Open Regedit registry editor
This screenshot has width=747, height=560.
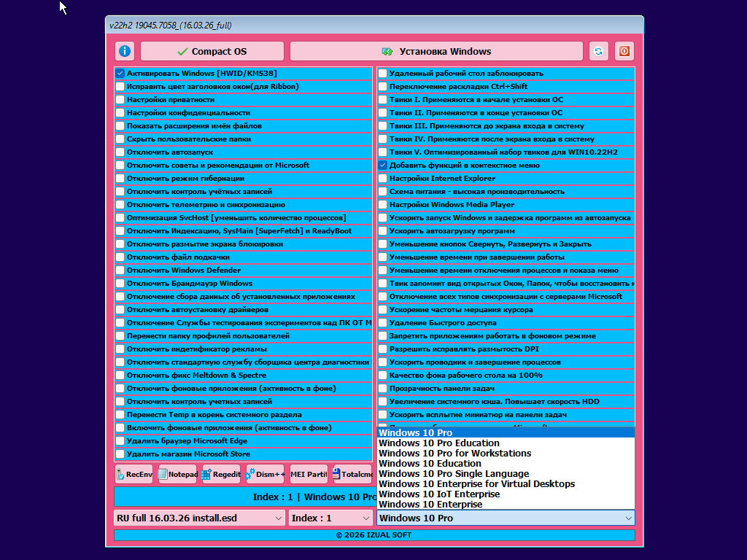[x=221, y=474]
